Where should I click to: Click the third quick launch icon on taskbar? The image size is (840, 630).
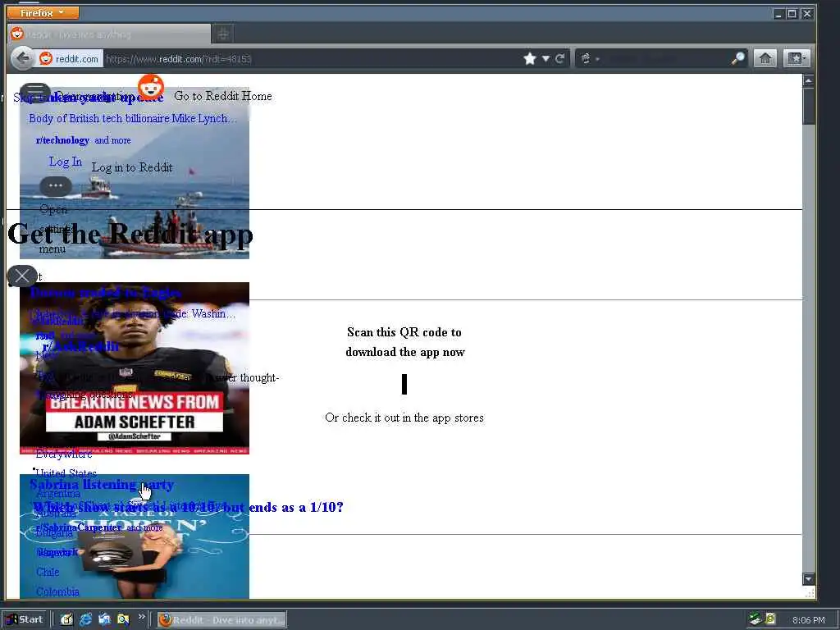(x=104, y=619)
